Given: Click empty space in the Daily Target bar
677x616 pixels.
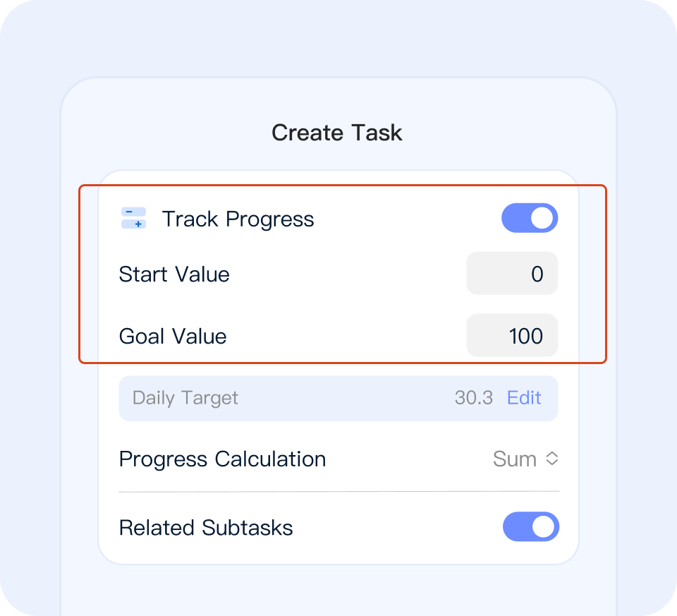Looking at the screenshot, I should pyautogui.click(x=346, y=398).
